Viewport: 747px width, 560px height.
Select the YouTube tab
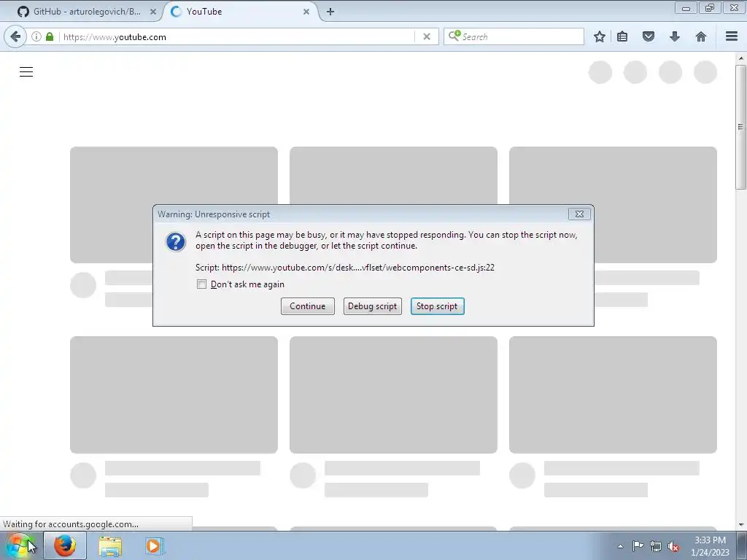point(239,12)
